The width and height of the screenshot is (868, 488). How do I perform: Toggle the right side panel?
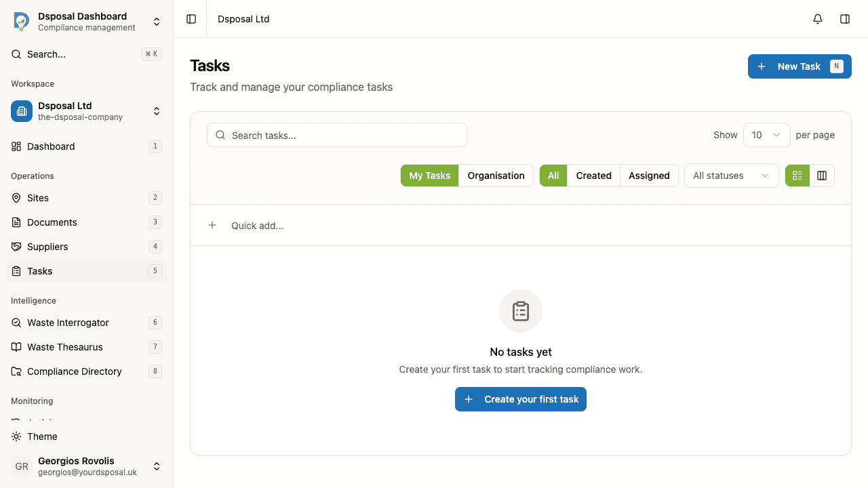(845, 19)
